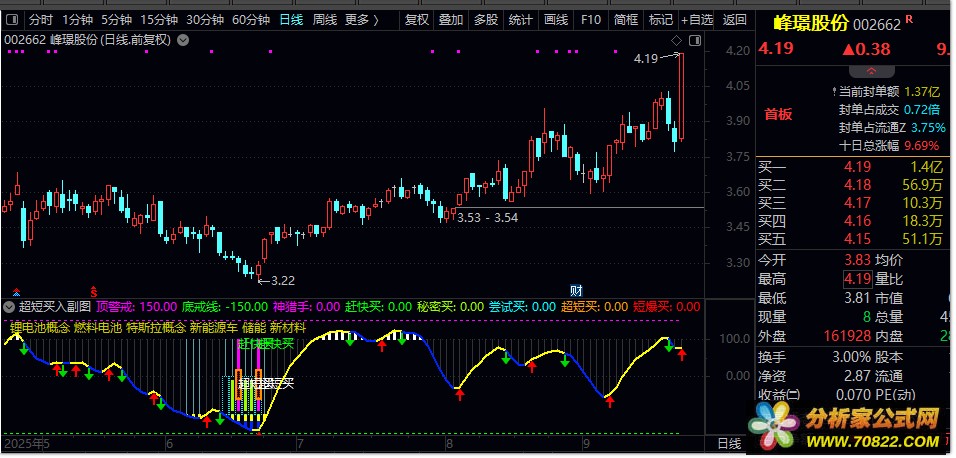Switch to the 60分钟 period tab
The width and height of the screenshot is (956, 458).
[251, 20]
